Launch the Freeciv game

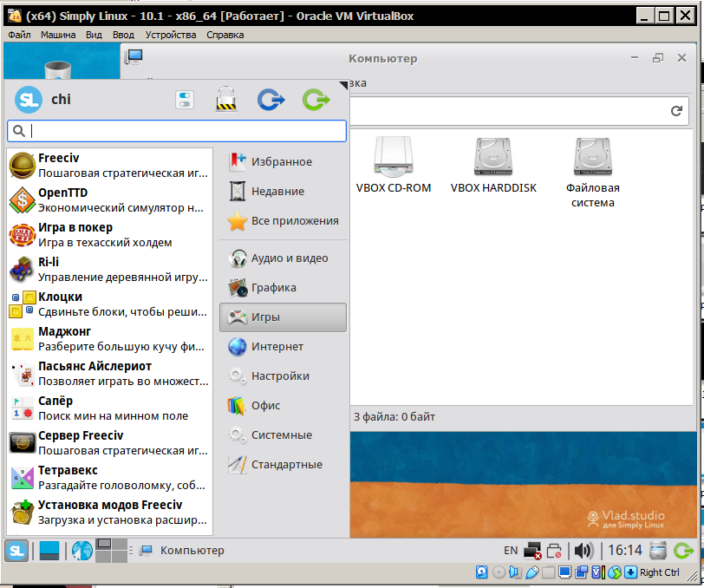click(x=109, y=166)
